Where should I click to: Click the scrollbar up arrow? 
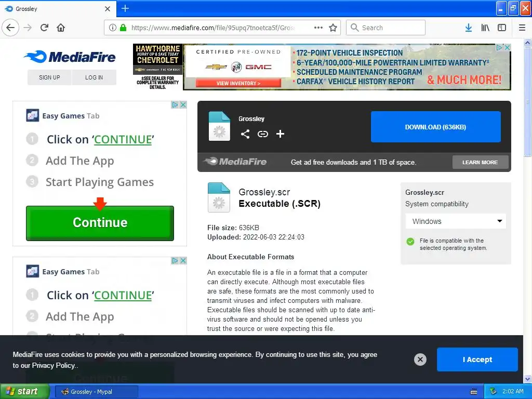(x=528, y=43)
